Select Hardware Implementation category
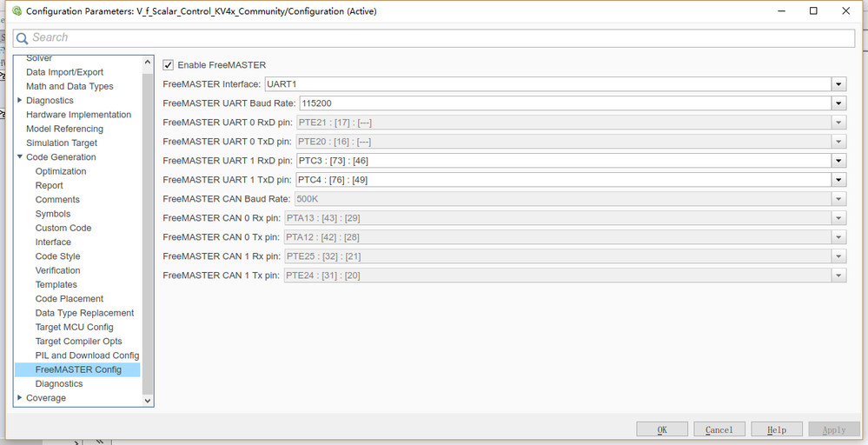868x445 pixels. click(78, 115)
